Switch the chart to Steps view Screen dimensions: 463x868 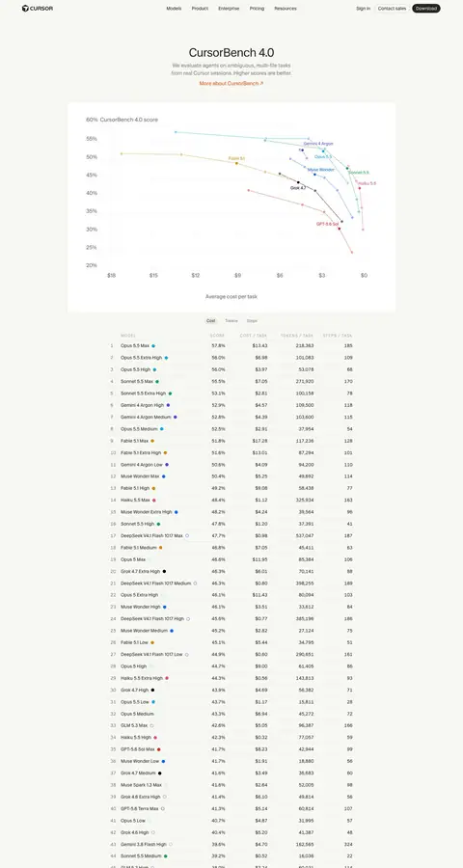252,321
